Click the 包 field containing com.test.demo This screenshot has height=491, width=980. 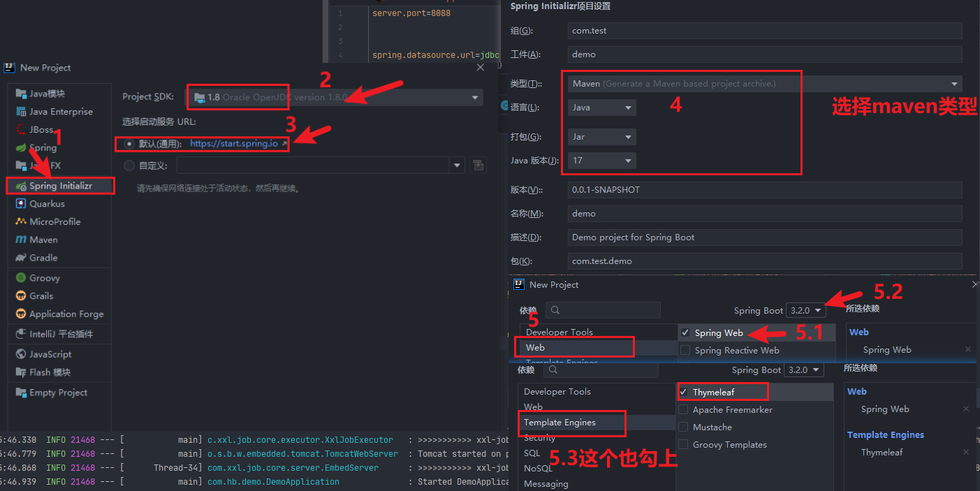pos(765,261)
